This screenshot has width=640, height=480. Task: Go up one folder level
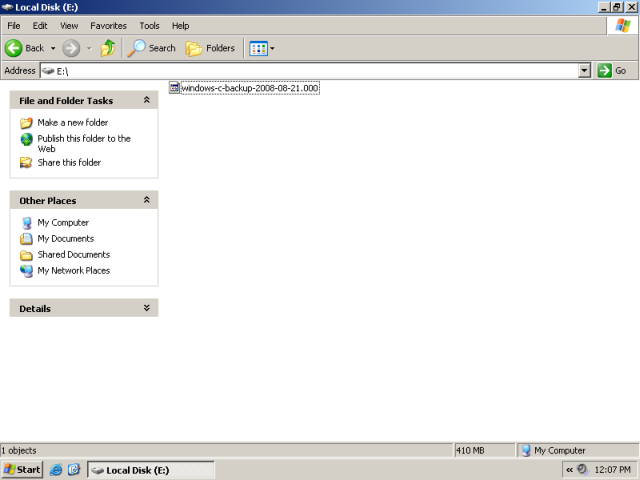click(108, 48)
